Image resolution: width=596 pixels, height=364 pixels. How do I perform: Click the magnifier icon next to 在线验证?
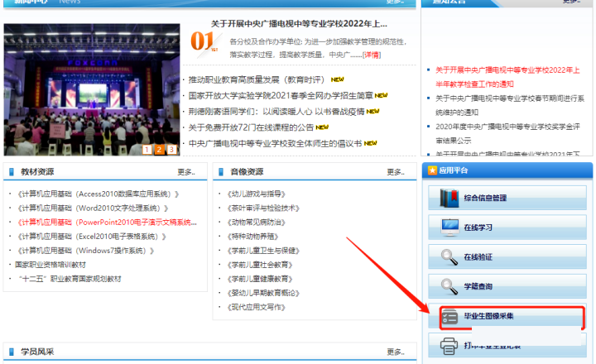[449, 256]
